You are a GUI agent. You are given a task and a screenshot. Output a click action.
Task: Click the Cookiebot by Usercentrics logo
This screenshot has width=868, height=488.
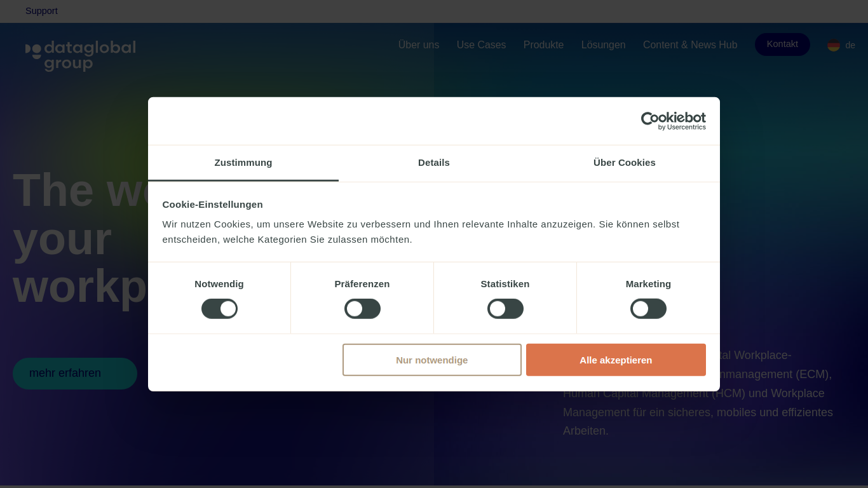(673, 121)
